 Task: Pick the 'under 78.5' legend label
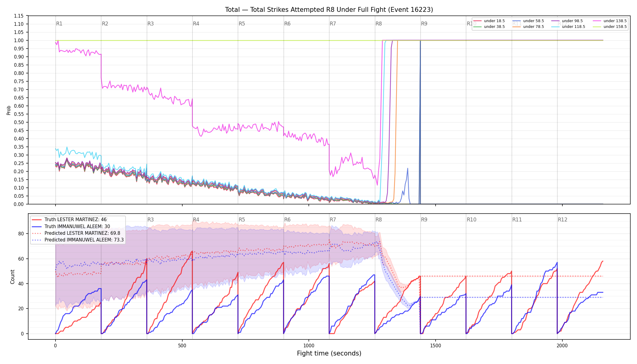click(x=534, y=27)
